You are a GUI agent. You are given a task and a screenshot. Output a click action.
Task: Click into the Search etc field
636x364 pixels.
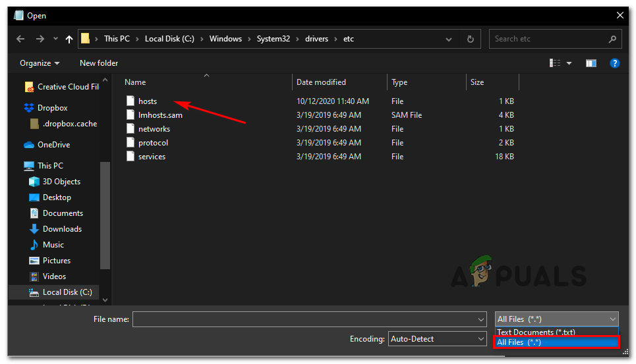555,39
